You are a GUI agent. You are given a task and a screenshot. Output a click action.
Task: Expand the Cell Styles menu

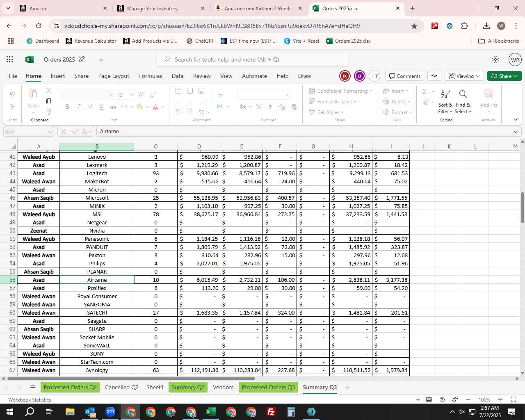(x=326, y=112)
